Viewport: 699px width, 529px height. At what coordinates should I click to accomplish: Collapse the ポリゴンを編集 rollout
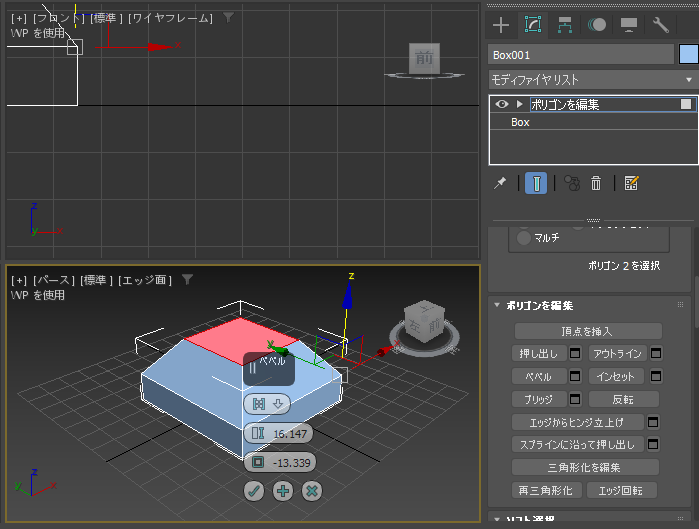[497, 305]
